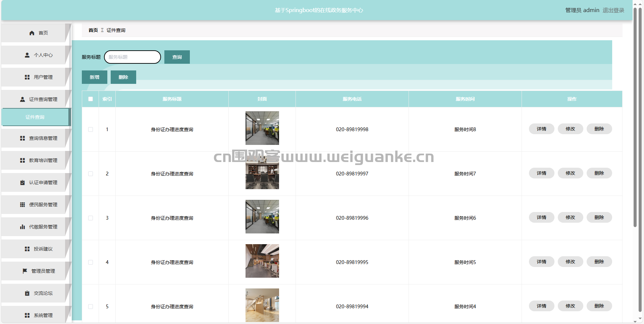
Task: Toggle the select-all checkbox in table header
Action: click(91, 99)
